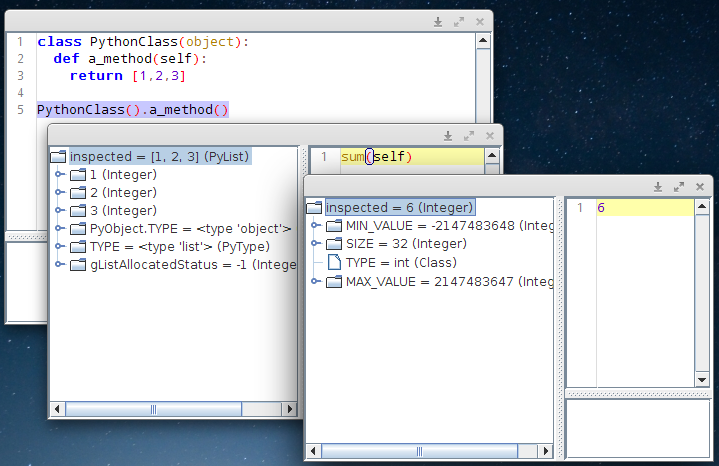Select the TYPE = <type 'list'> (PyType) row
This screenshot has height=466, width=719.
pyautogui.click(x=179, y=246)
